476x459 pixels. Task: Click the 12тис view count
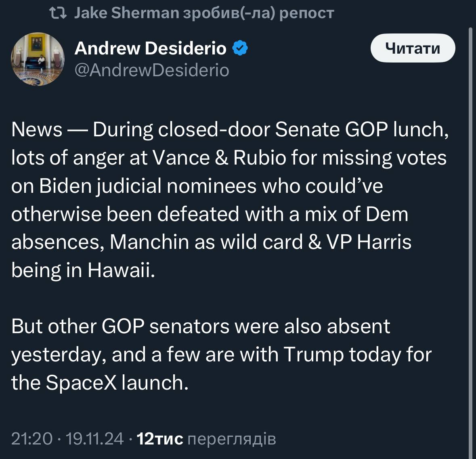pos(160,438)
